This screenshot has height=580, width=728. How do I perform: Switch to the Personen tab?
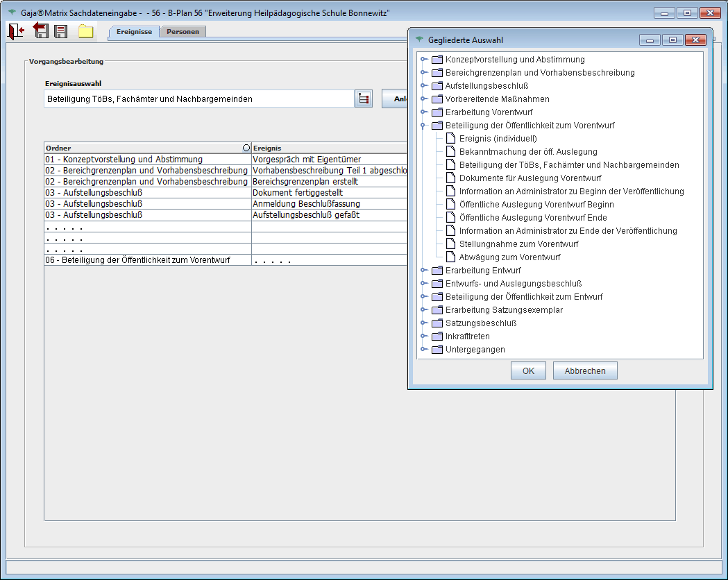(x=183, y=32)
